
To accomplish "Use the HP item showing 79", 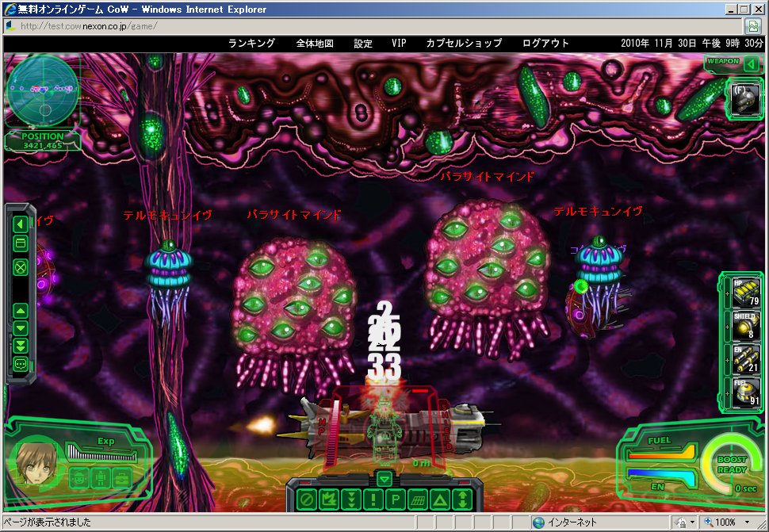I will coord(746,293).
